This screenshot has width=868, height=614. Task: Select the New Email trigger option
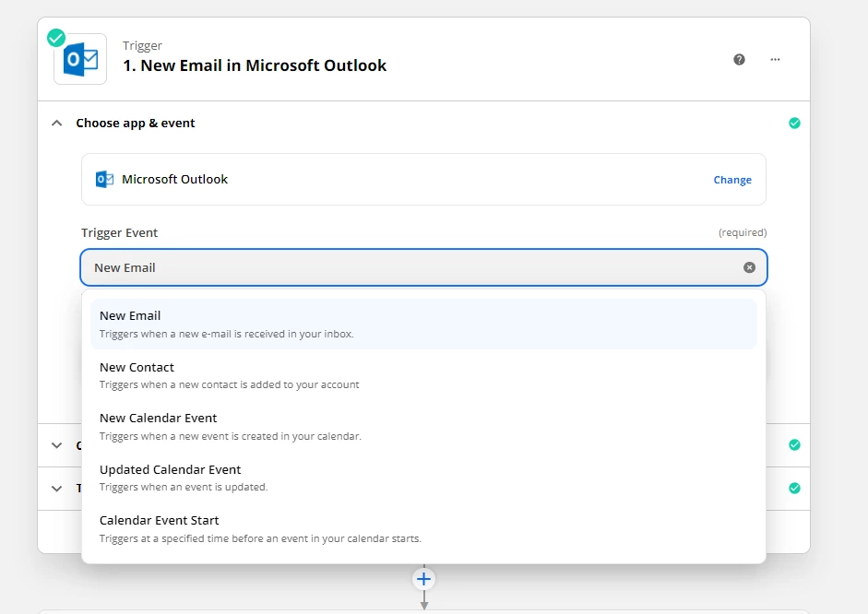[x=423, y=325]
